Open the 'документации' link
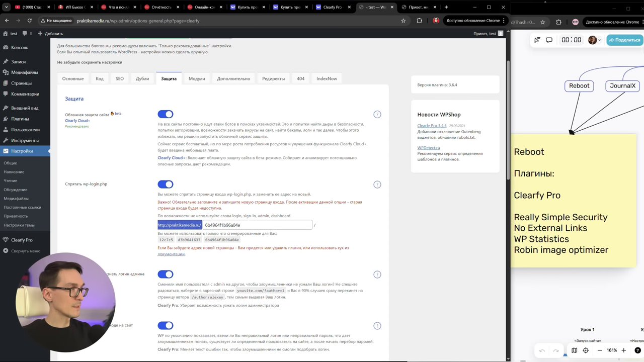This screenshot has height=362, width=644. click(x=171, y=254)
